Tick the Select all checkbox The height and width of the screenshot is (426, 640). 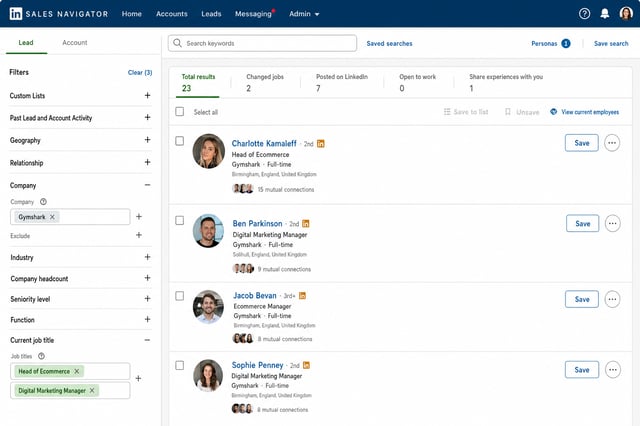tap(180, 111)
